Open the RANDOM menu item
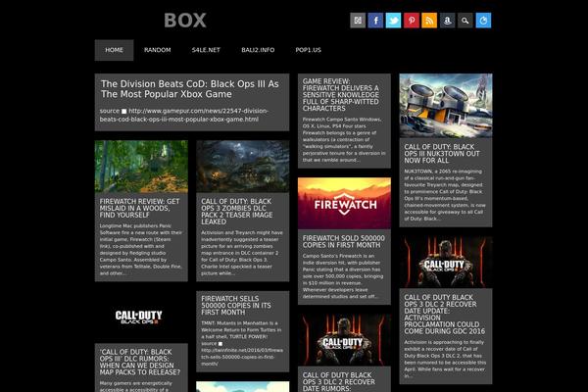The height and width of the screenshot is (392, 588). coord(158,50)
